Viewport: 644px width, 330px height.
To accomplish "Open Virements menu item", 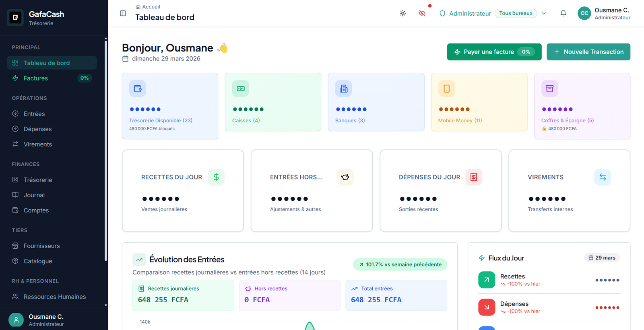I will 52,144.
